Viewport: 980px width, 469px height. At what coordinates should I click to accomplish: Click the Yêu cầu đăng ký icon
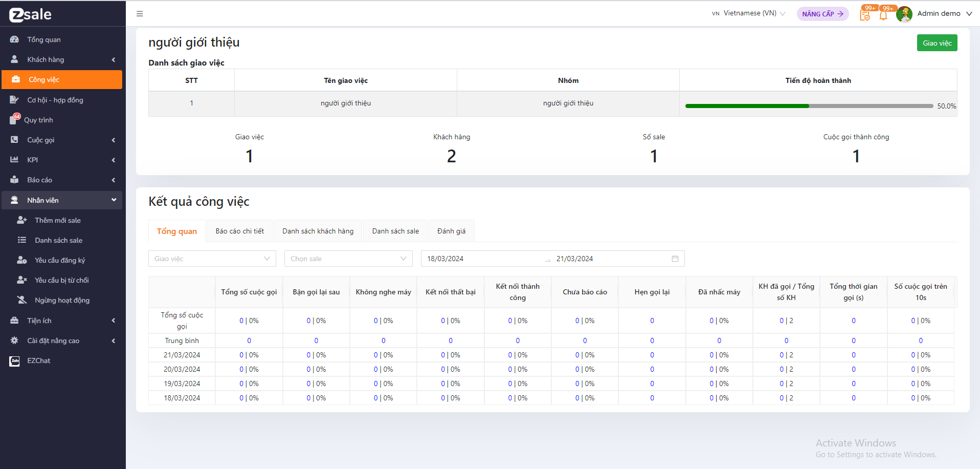pos(22,260)
